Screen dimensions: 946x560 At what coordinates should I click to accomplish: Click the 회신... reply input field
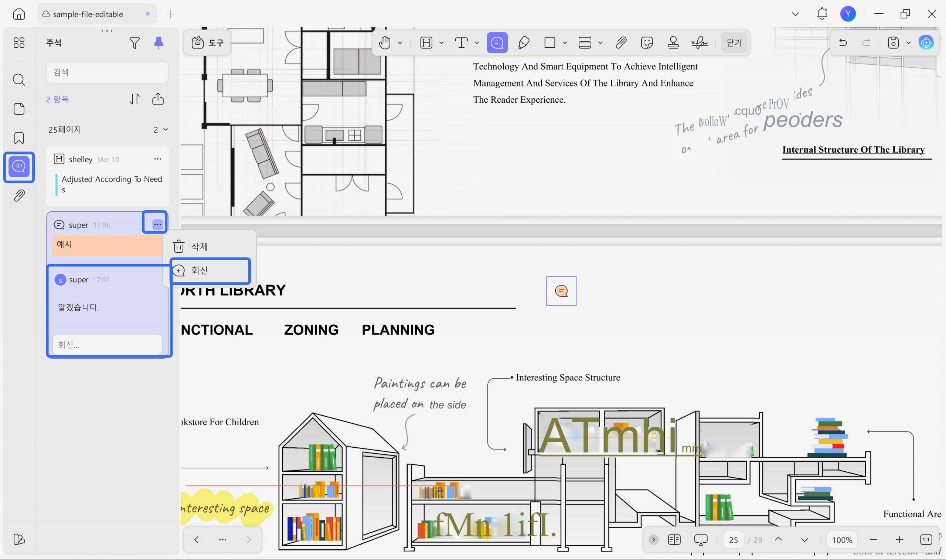(x=107, y=345)
